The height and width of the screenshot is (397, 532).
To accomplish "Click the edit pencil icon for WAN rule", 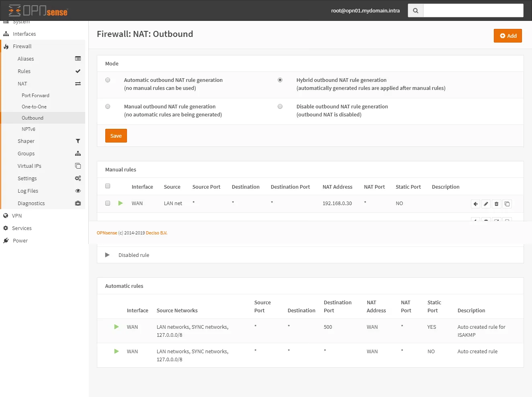I will [486, 204].
